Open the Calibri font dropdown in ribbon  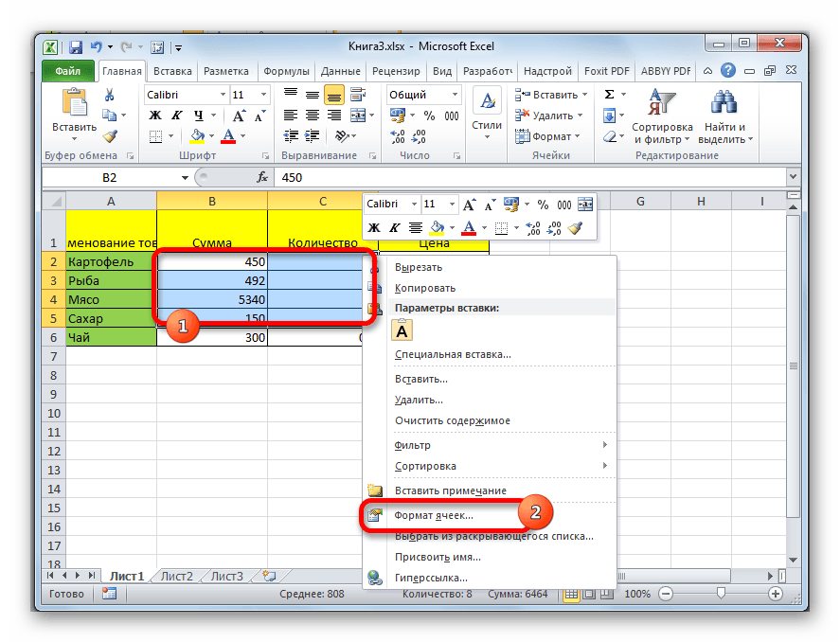tap(223, 95)
